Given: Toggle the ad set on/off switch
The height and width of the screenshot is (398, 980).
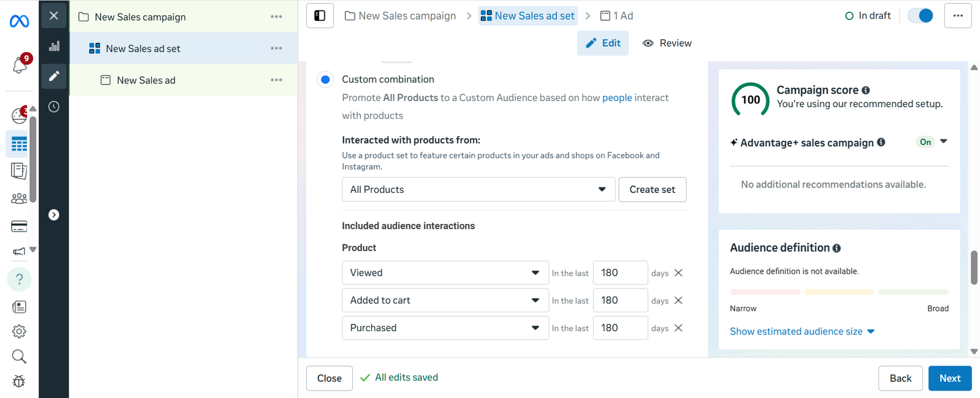Looking at the screenshot, I should [920, 16].
